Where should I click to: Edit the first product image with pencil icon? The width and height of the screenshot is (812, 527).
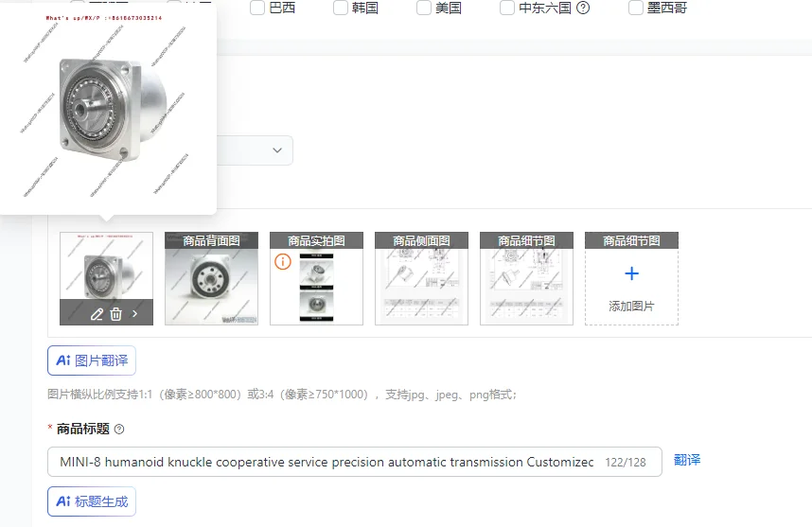pos(97,314)
